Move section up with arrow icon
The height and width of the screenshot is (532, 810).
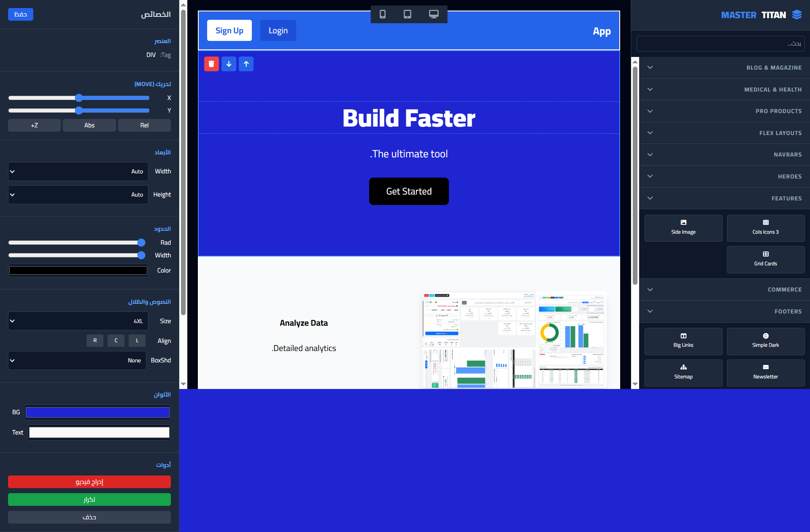pyautogui.click(x=246, y=64)
